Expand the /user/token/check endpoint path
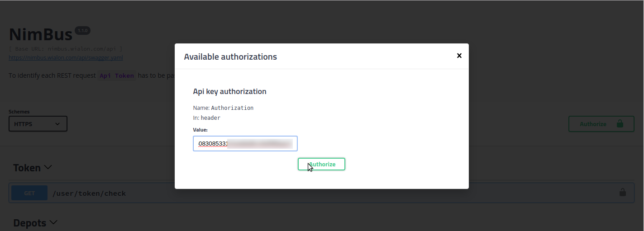Screen dimensions: 644x231 click(x=89, y=193)
